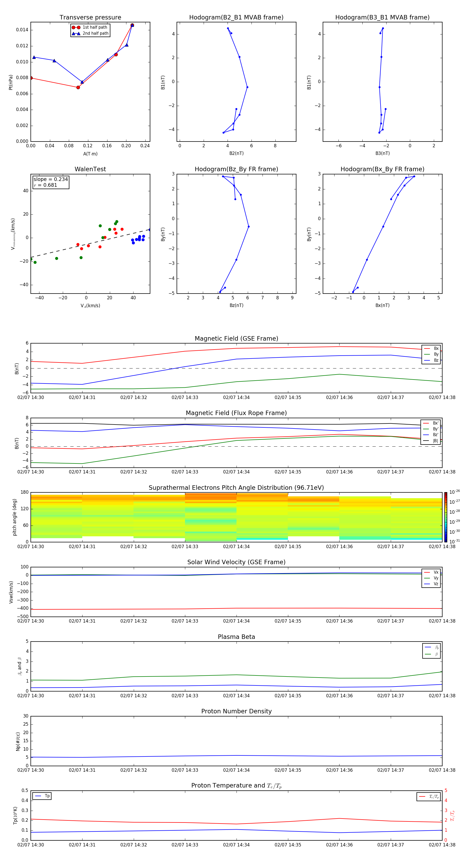Click the 10^-26 color bar tick label
This screenshot has height=868, width=473.
(x=455, y=492)
